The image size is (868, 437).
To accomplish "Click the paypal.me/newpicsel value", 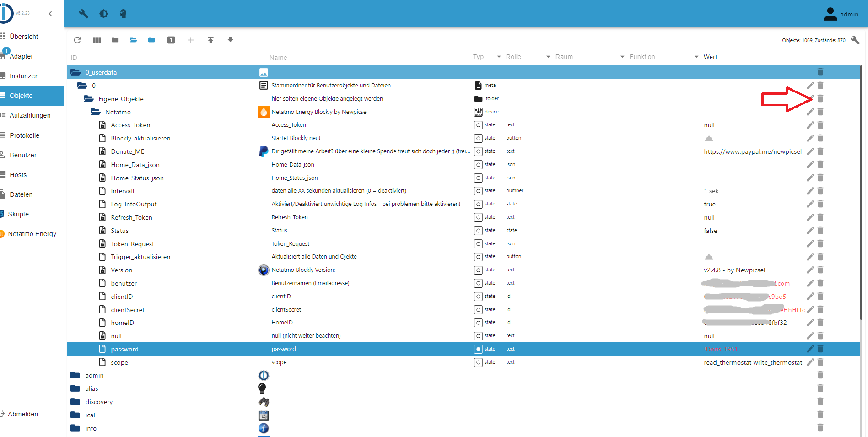I will 753,151.
